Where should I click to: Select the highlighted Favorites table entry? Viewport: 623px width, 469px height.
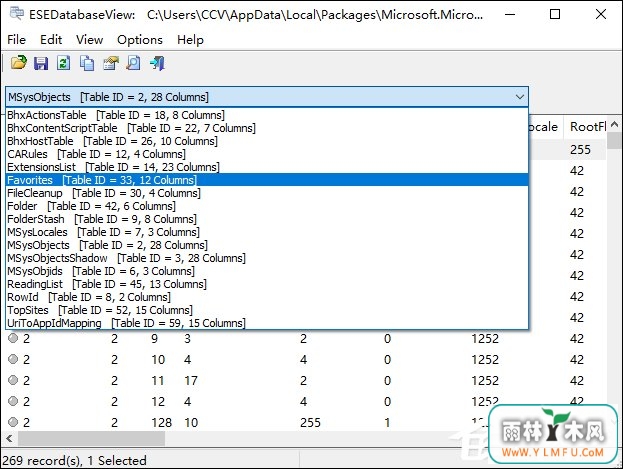(267, 180)
